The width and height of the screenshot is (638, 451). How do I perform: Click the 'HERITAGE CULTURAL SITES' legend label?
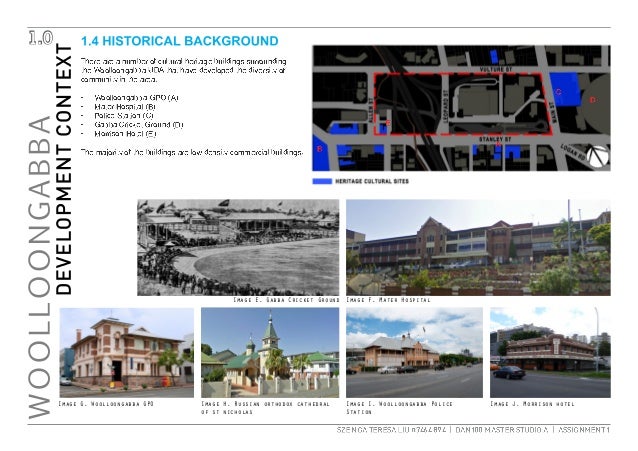pos(372,181)
